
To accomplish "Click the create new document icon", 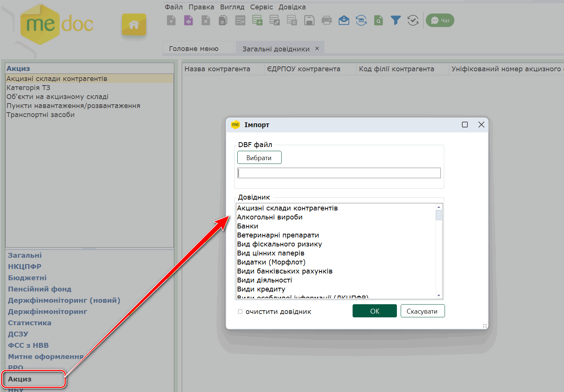I will click(x=171, y=20).
